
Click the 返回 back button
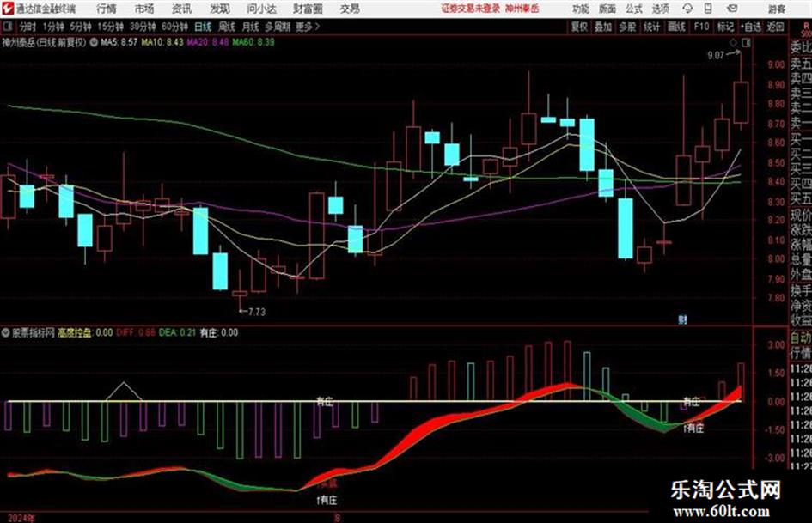[775, 27]
